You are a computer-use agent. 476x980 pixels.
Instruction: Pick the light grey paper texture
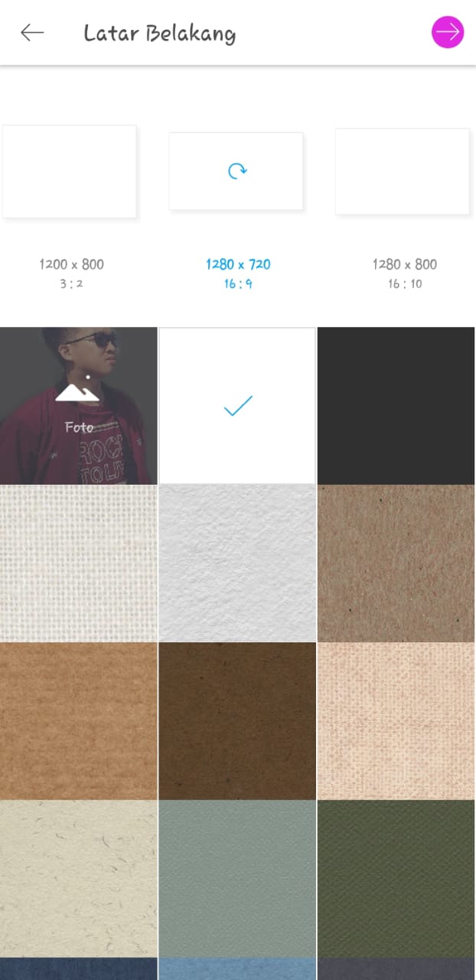(x=237, y=563)
